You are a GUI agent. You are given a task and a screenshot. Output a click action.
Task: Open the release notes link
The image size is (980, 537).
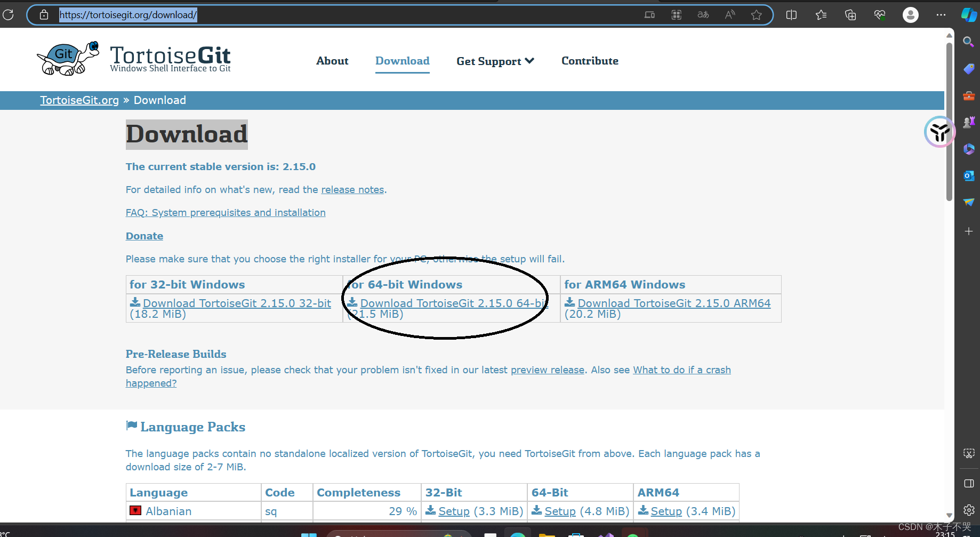(352, 190)
